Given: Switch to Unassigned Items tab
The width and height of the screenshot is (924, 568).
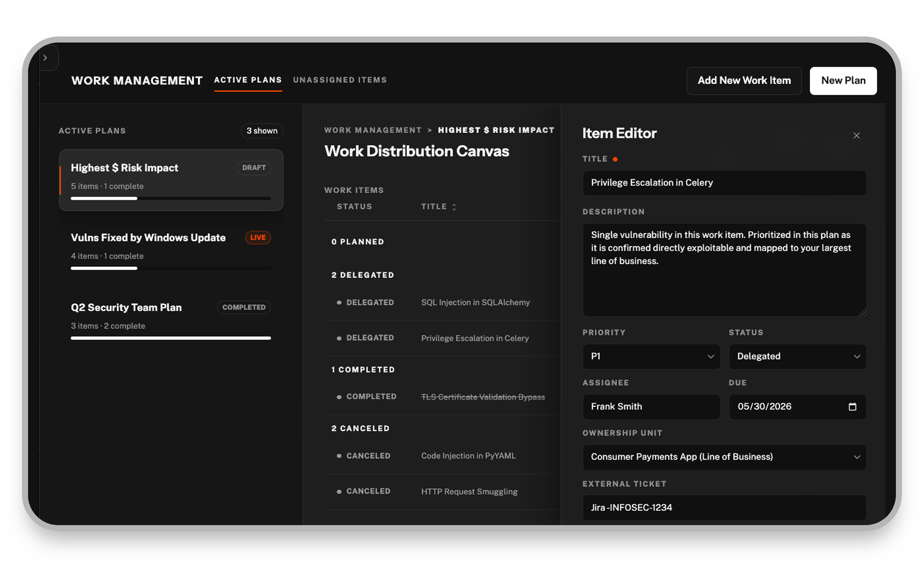Looking at the screenshot, I should [340, 80].
